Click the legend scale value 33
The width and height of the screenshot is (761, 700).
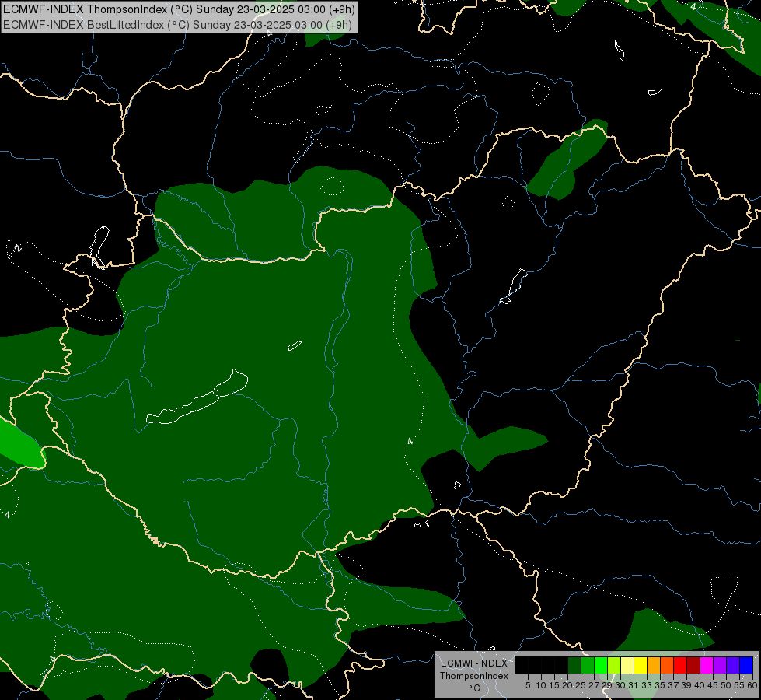pyautogui.click(x=647, y=685)
